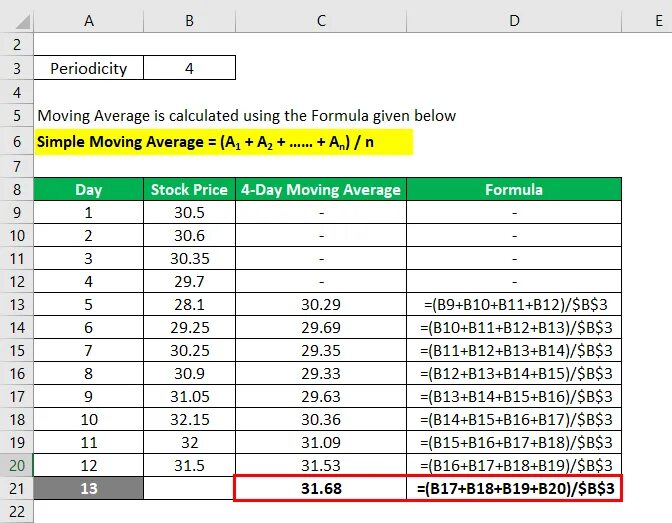Image resolution: width=672 pixels, height=523 pixels.
Task: Click formula cell =(B14+B15+B16+B17)/$B$3
Action: [514, 419]
